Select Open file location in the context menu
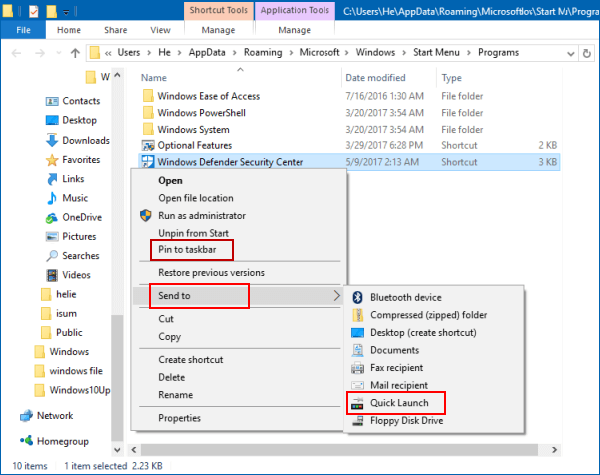 click(x=196, y=198)
